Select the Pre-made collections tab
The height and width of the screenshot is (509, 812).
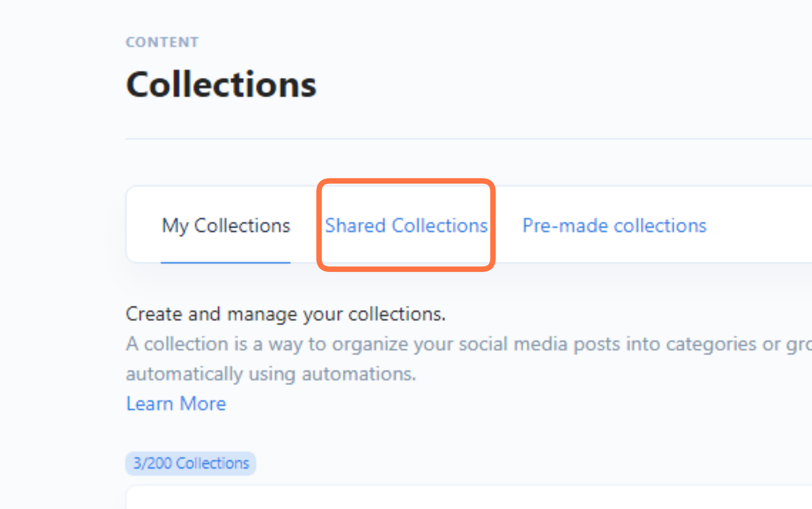pyautogui.click(x=614, y=226)
